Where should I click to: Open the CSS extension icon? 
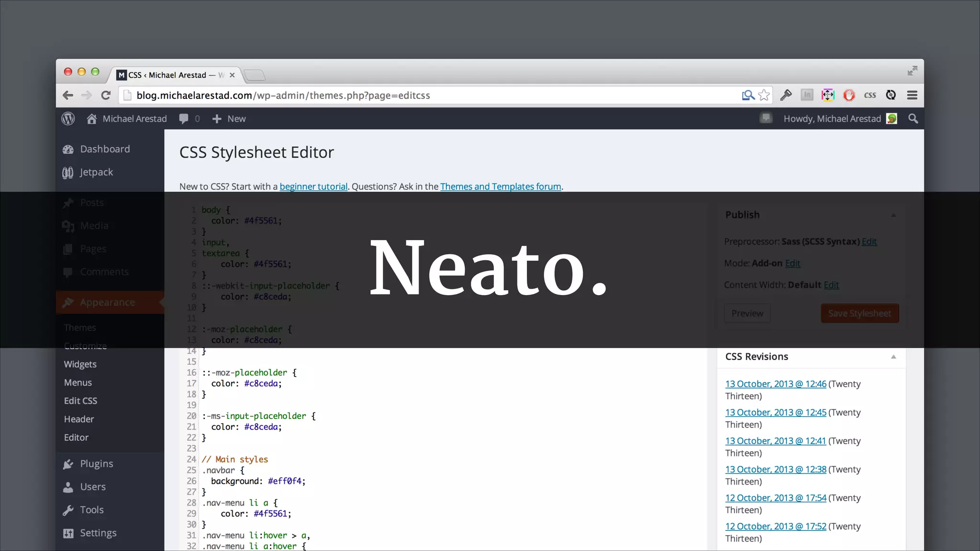pyautogui.click(x=870, y=95)
